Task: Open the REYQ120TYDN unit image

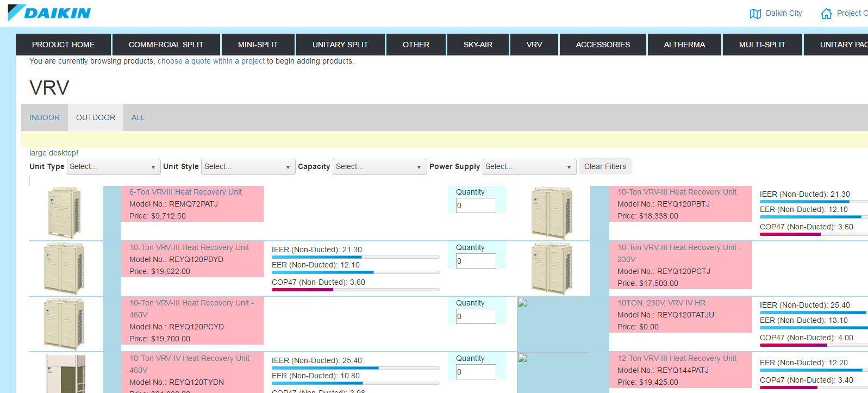Action: [66, 373]
